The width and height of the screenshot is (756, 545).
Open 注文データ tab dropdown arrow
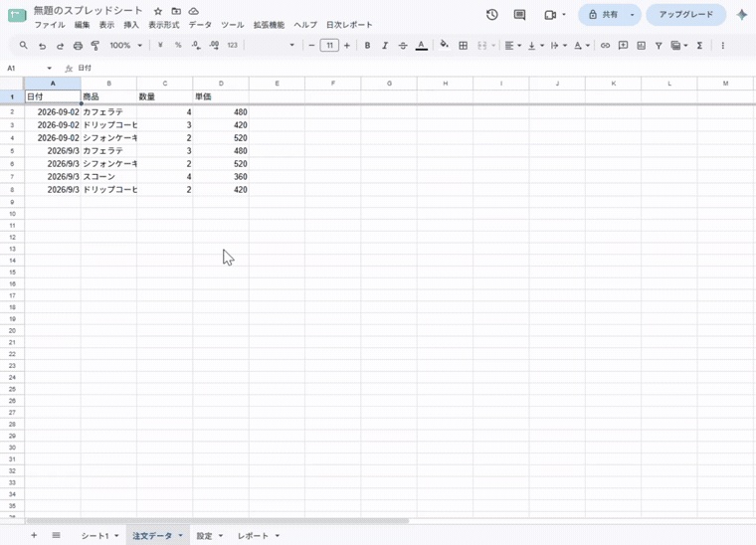[x=181, y=535]
